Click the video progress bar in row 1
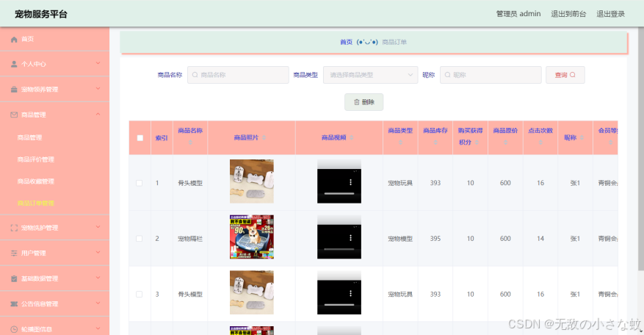644x335 pixels. (x=339, y=193)
